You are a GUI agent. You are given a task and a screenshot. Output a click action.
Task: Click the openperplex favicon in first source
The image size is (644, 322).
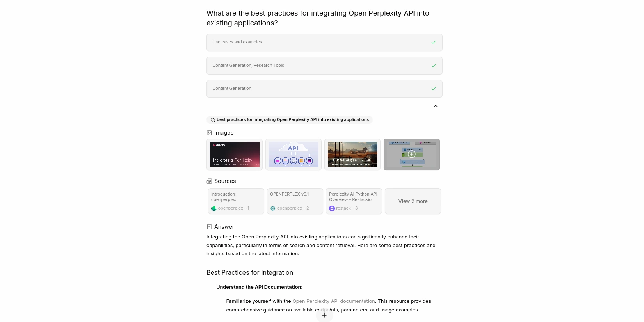coord(214,208)
